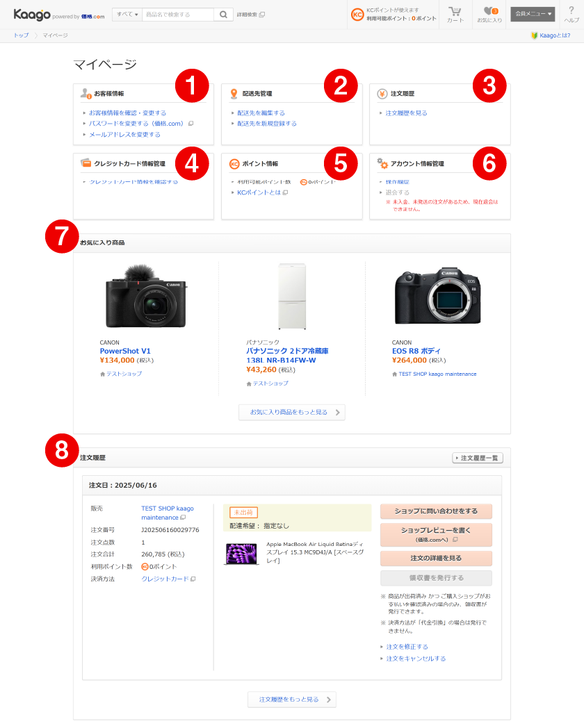Open TEST SHOP kaago maintenance under EOS R8

point(437,374)
